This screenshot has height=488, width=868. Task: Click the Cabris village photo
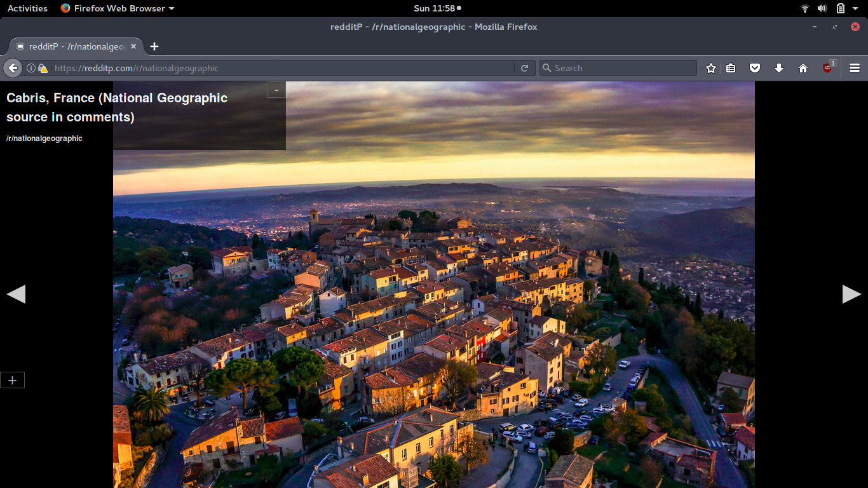click(434, 285)
